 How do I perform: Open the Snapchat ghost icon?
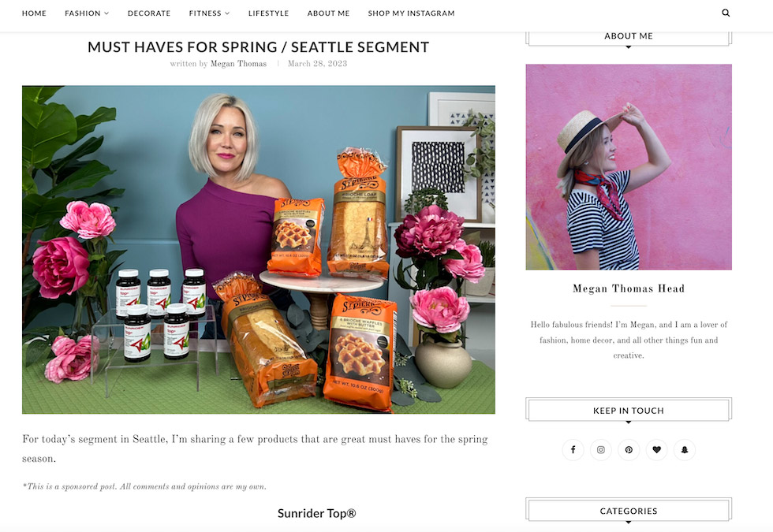tap(685, 450)
